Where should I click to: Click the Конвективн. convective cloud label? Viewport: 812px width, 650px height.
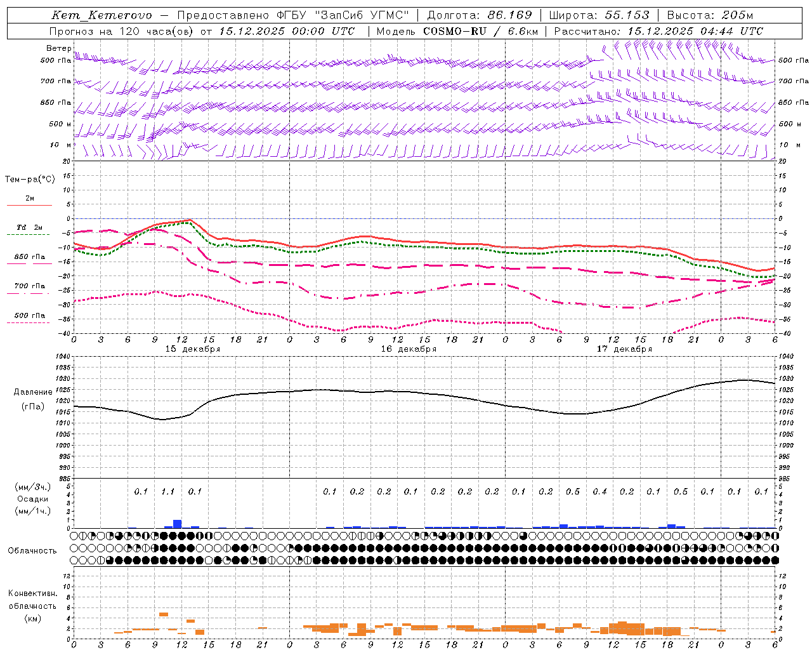click(32, 594)
